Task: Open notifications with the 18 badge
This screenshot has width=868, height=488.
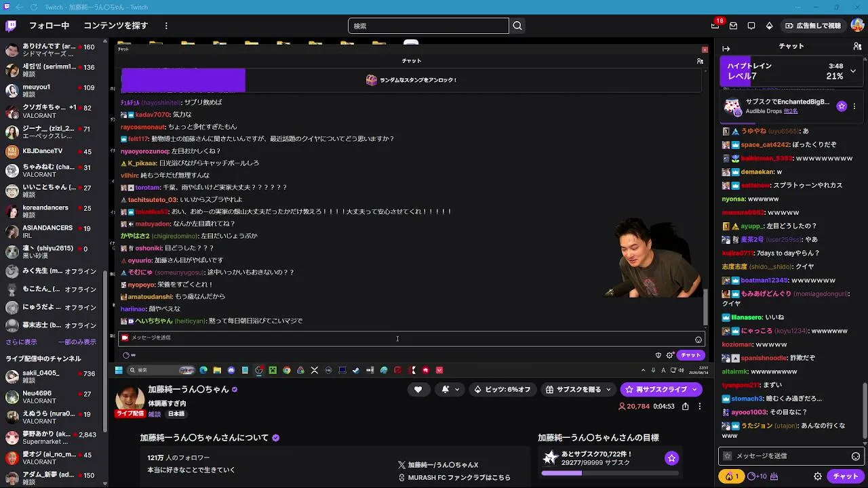Action: click(x=715, y=26)
